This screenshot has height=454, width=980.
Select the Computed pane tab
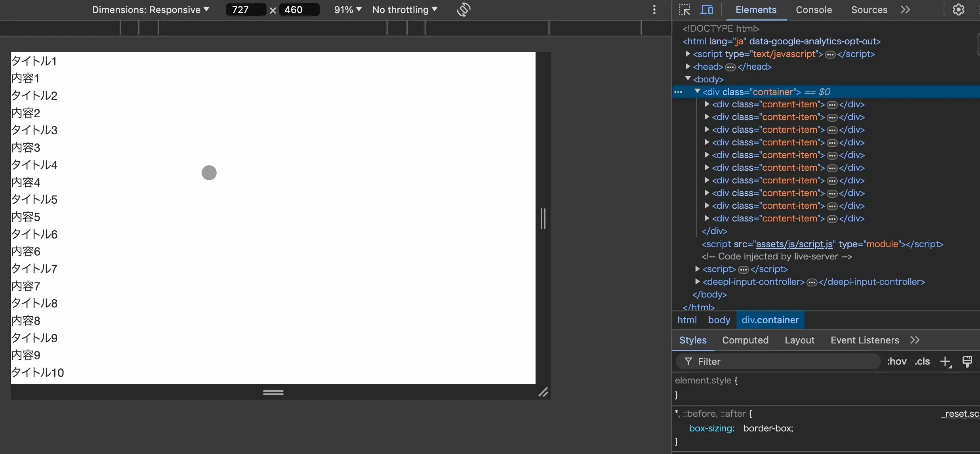745,340
